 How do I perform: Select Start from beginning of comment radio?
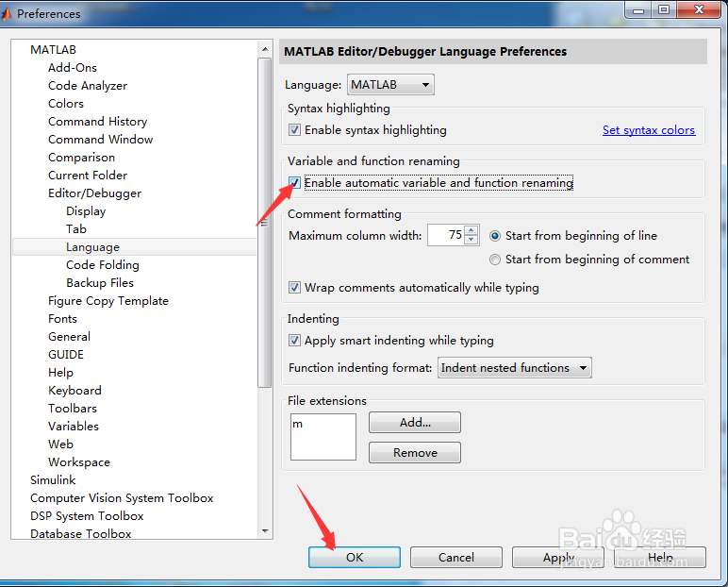pos(495,260)
